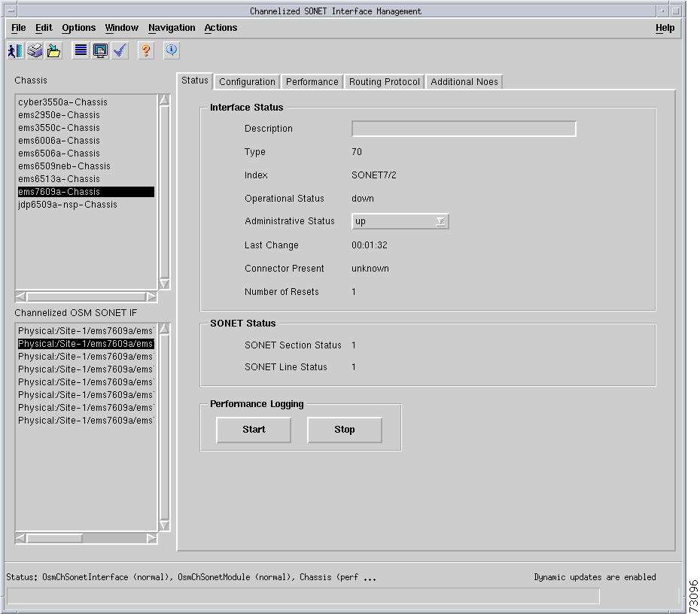Click the SONET IF horizontal scrollbar thumb
The height and width of the screenshot is (614, 700).
[x=54, y=539]
